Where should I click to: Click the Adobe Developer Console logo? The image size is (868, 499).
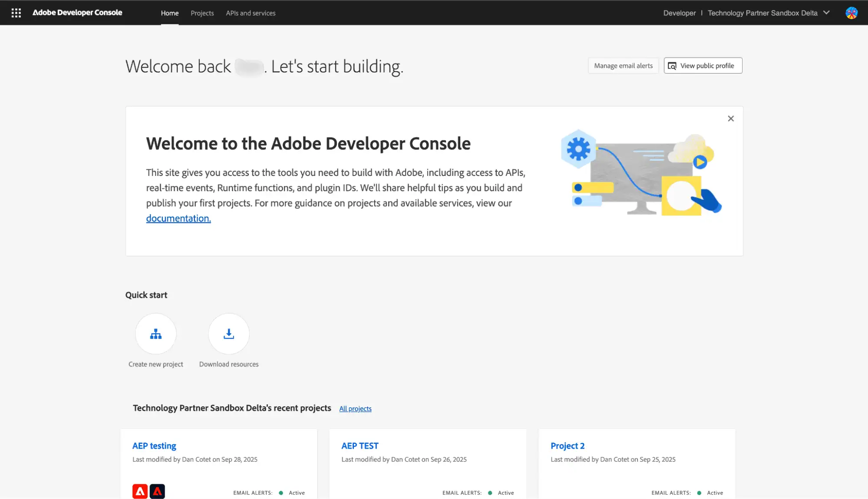coord(77,13)
